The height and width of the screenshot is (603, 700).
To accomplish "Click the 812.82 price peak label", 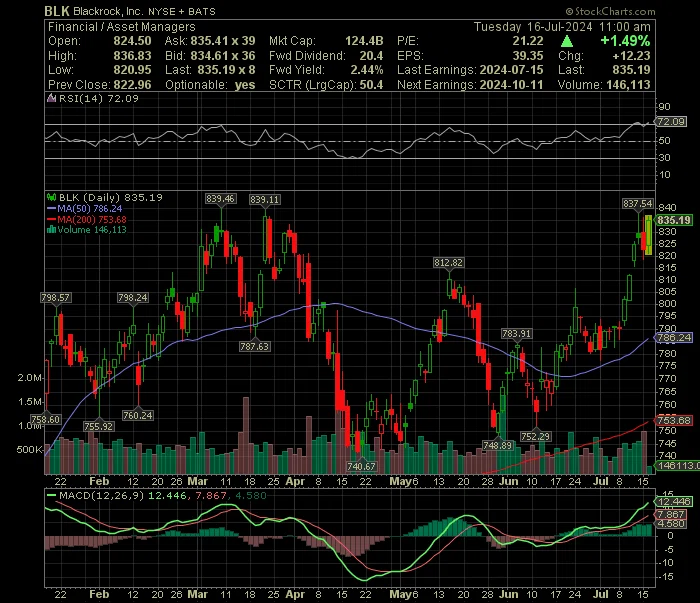I will click(x=448, y=263).
